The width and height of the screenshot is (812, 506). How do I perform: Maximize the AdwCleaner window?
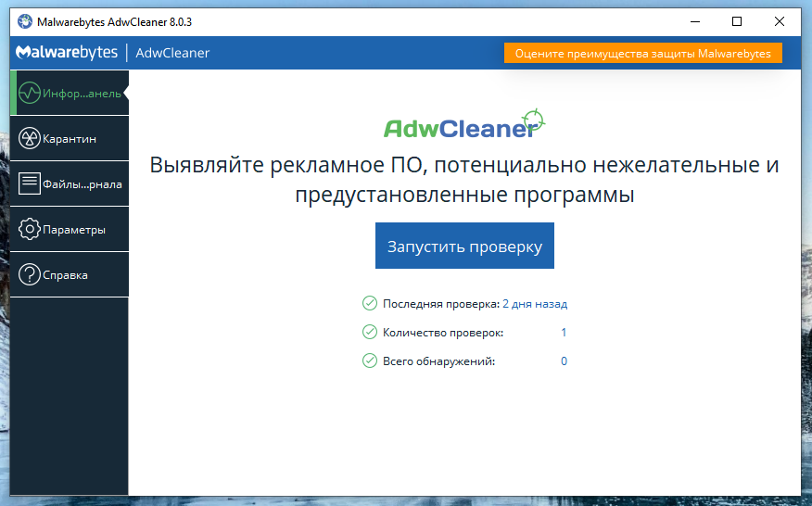pos(737,21)
